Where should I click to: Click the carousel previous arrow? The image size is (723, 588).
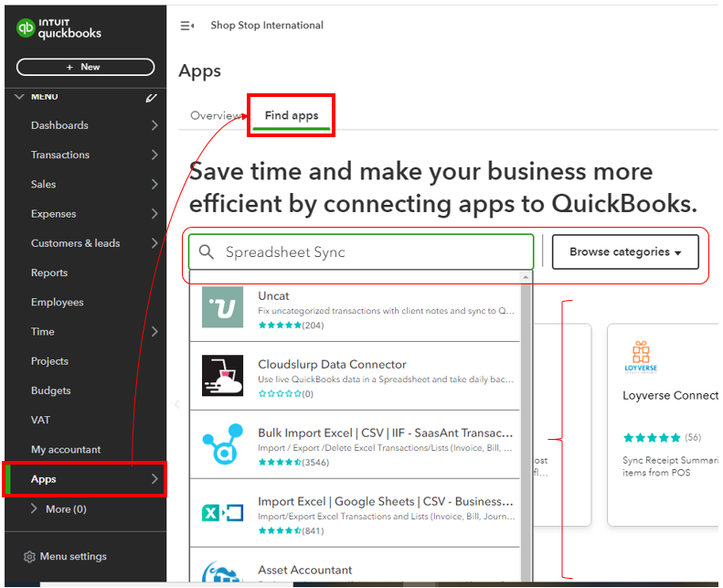(177, 404)
